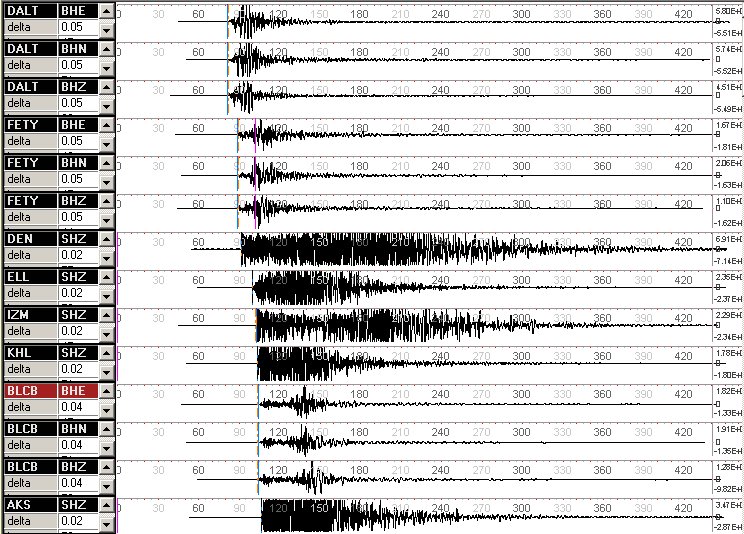Image resolution: width=744 pixels, height=534 pixels.
Task: Click the down arrow in DALT BHN row
Action: point(107,67)
